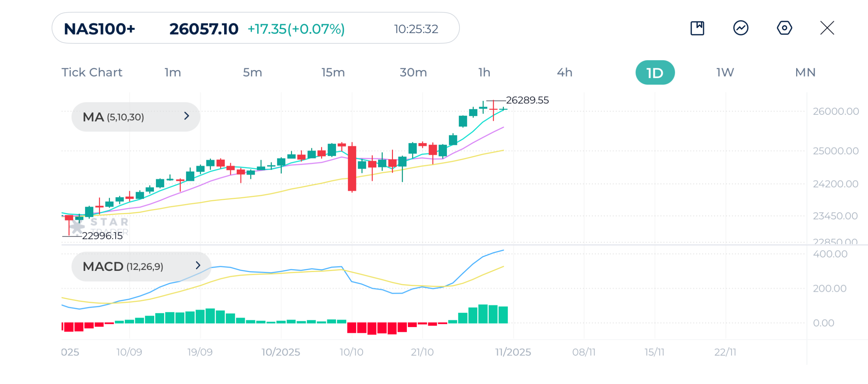
Task: Open chart settings hexagon icon
Action: 784,28
